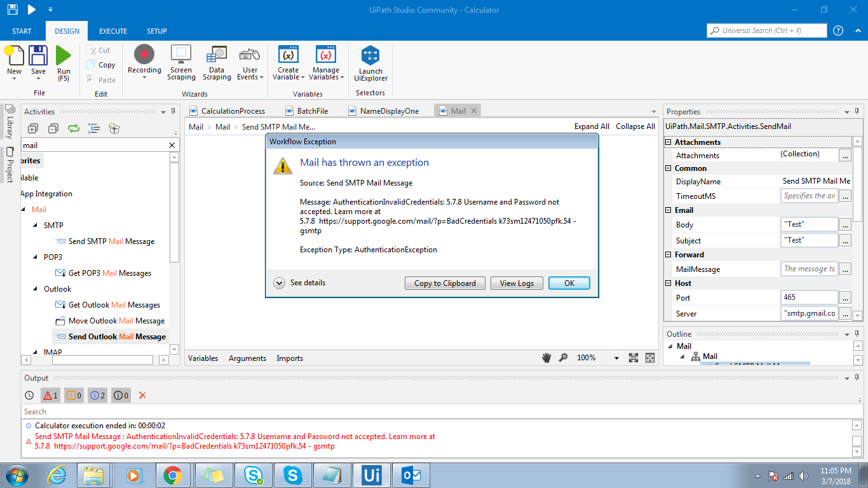This screenshot has height=488, width=868.
Task: Click the Fit to Screen icon
Action: click(x=634, y=358)
